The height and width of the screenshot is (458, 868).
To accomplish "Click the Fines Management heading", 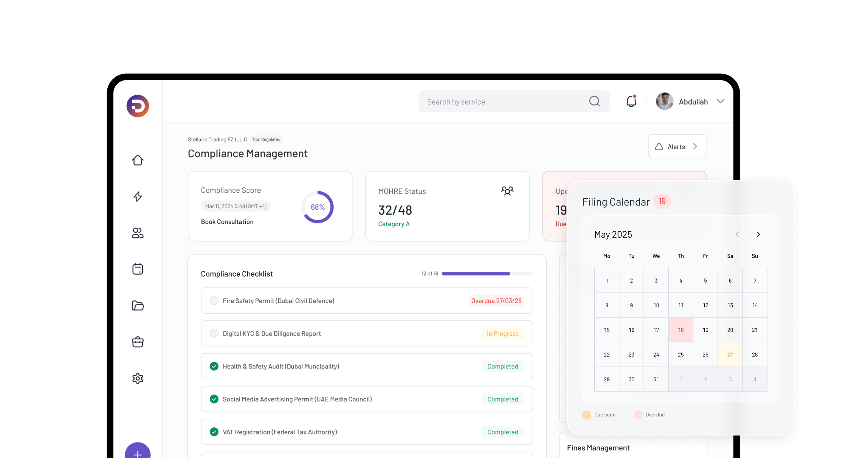I will [x=598, y=448].
